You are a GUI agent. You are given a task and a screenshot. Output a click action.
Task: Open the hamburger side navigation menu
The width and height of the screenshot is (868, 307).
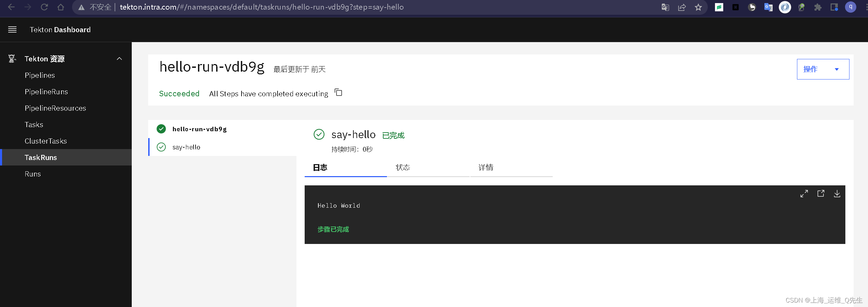[12, 29]
